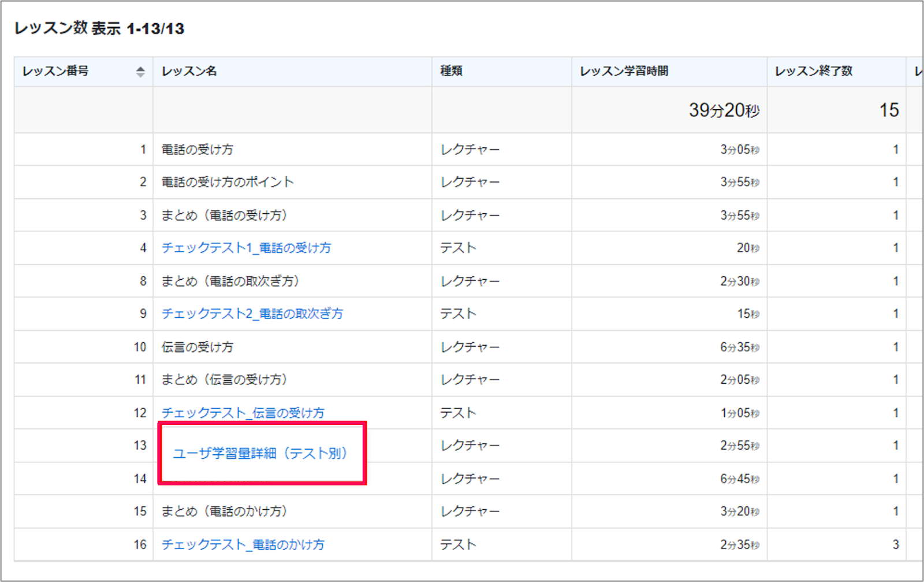Select the study time 3分55秒 for lesson 2
Viewport: 924px width, 582px height.
740,182
